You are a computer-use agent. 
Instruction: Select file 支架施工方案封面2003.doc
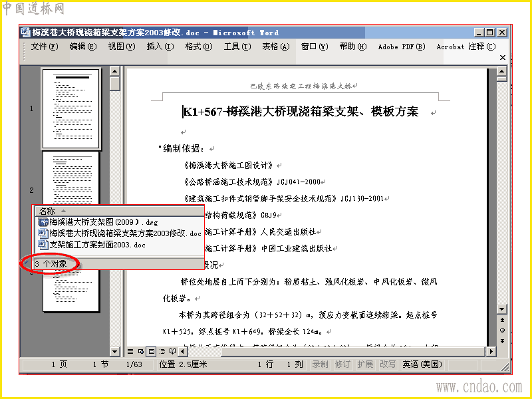click(x=92, y=245)
